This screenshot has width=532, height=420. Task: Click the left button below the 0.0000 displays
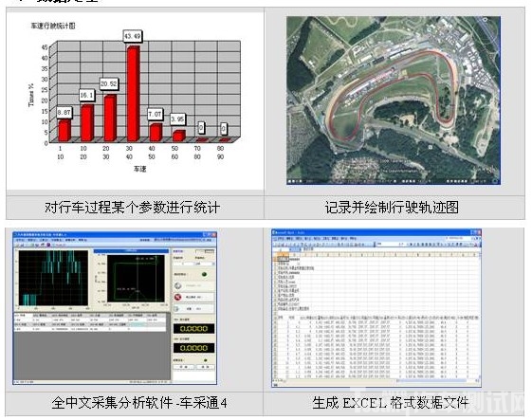pyautogui.click(x=184, y=367)
